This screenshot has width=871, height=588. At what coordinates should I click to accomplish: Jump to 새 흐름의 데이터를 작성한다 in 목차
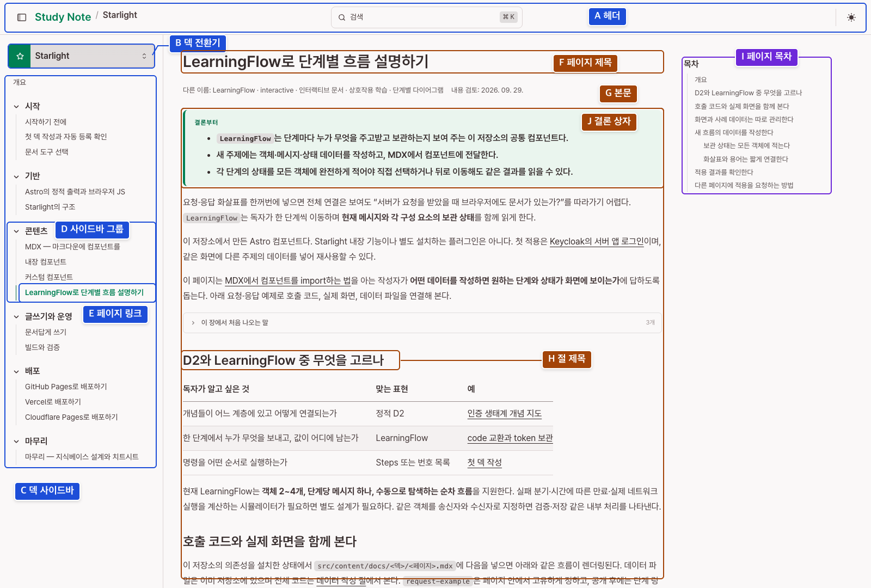734,132
